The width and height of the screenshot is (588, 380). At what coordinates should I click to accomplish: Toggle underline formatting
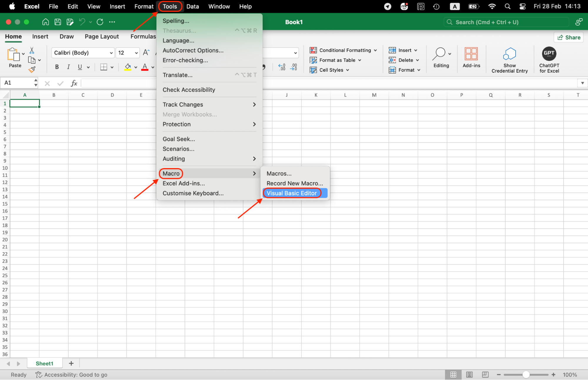(x=79, y=67)
